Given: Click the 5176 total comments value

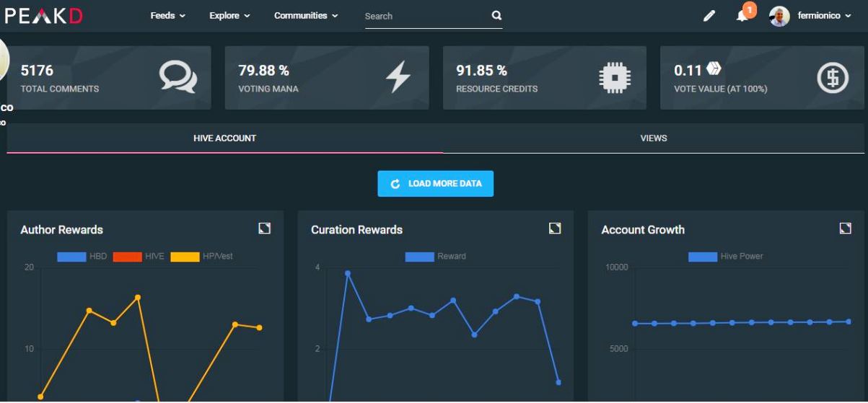Looking at the screenshot, I should tap(37, 71).
